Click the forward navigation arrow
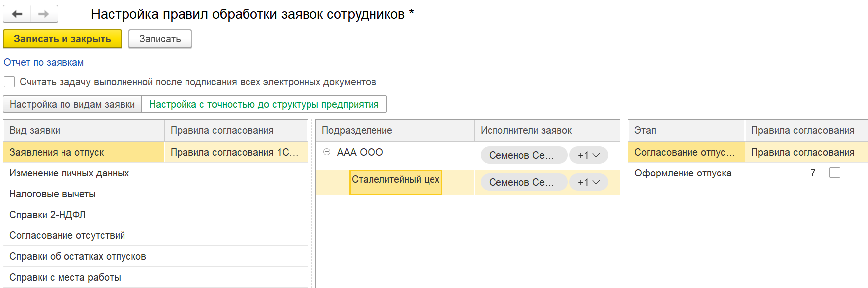The height and width of the screenshot is (288, 868). 44,14
